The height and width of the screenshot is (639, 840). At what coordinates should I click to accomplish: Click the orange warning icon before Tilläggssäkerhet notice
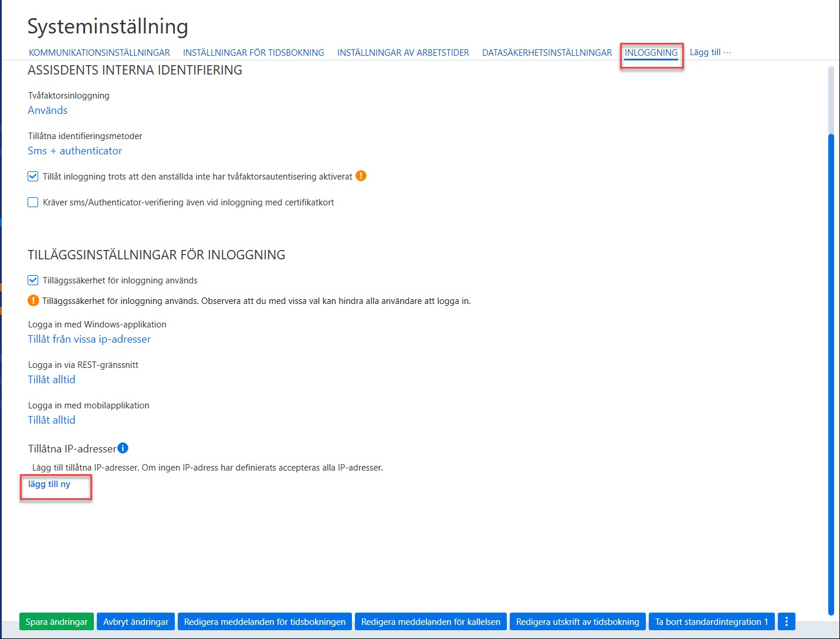[x=33, y=300]
